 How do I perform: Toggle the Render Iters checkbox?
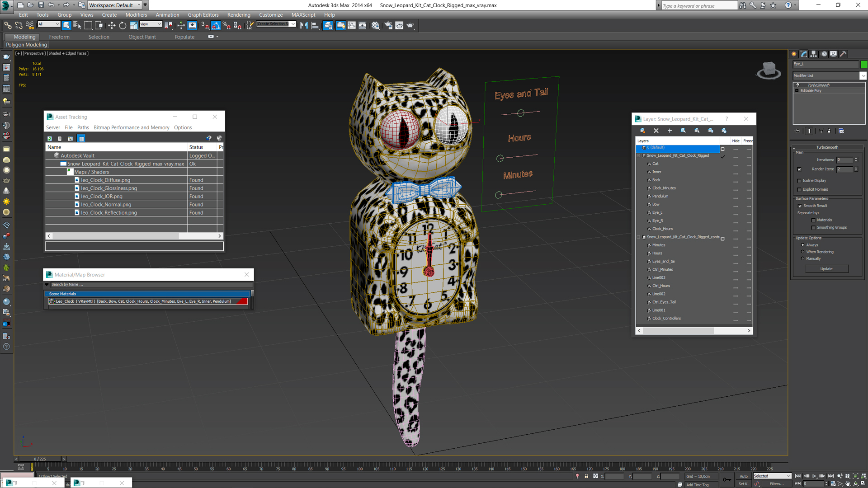pyautogui.click(x=799, y=169)
